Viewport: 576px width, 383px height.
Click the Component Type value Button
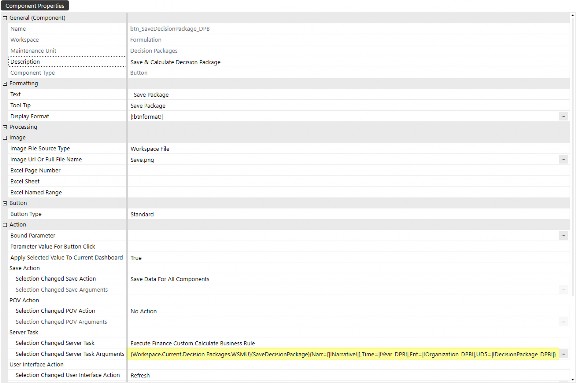point(139,73)
